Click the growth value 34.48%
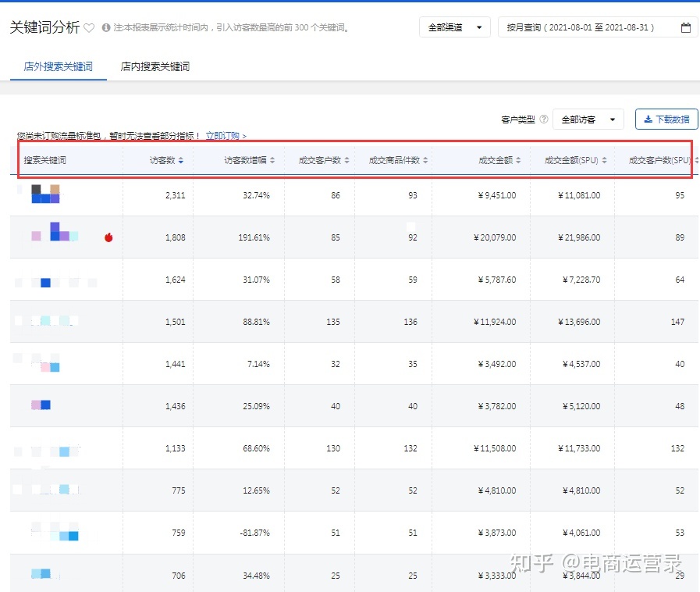700x592 pixels. click(256, 576)
